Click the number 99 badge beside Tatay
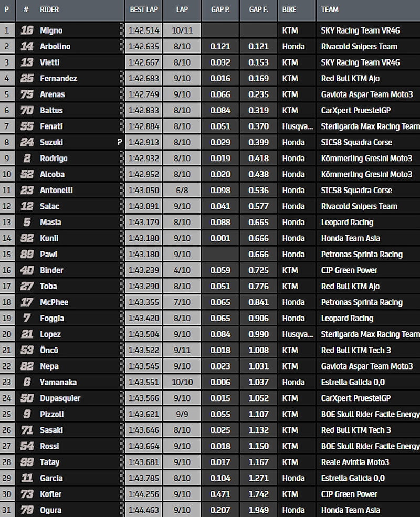 [x=27, y=462]
